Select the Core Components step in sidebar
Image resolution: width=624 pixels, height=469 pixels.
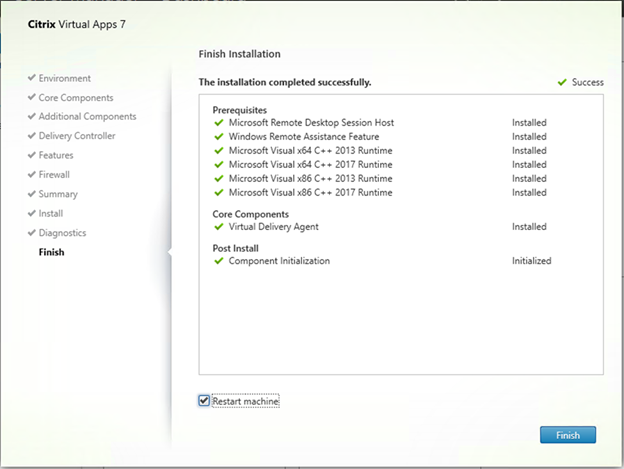pyautogui.click(x=76, y=98)
